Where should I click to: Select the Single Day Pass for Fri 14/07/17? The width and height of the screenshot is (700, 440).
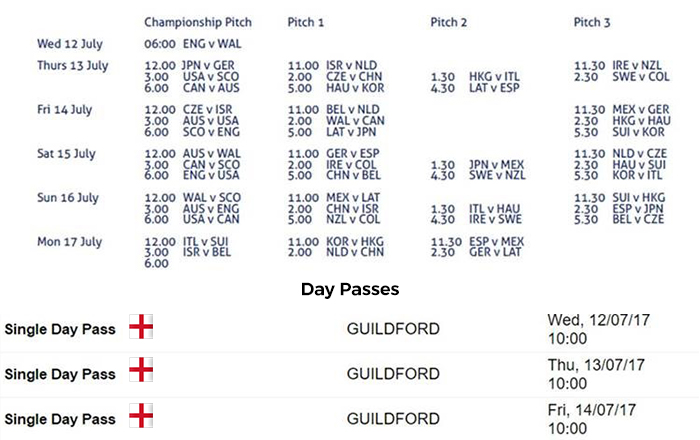(60, 419)
